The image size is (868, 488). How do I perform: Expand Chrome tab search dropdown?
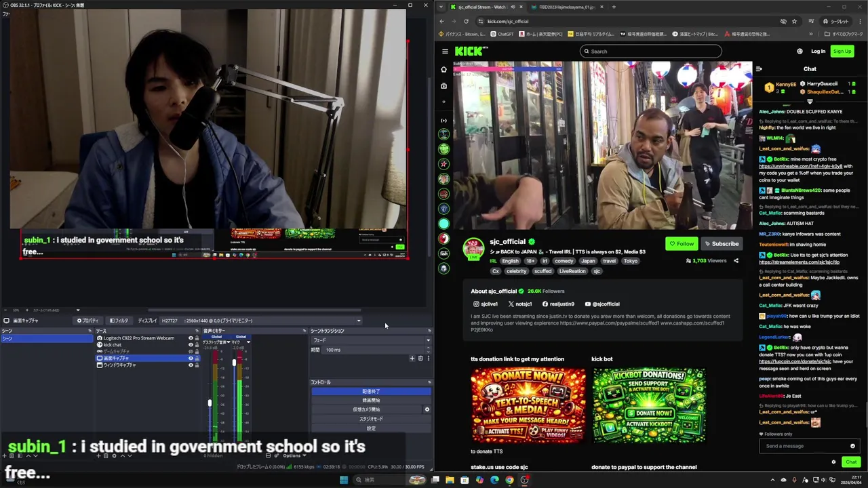click(x=441, y=7)
